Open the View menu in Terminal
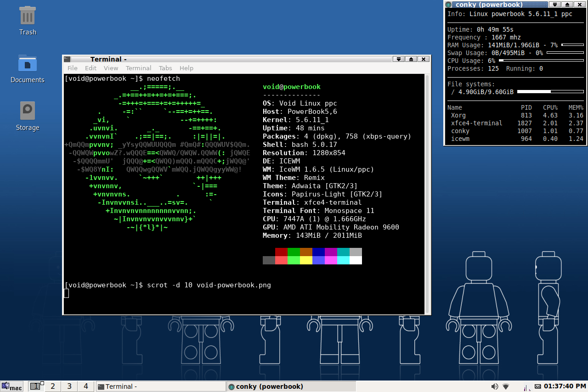This screenshot has width=588, height=392. pos(111,68)
